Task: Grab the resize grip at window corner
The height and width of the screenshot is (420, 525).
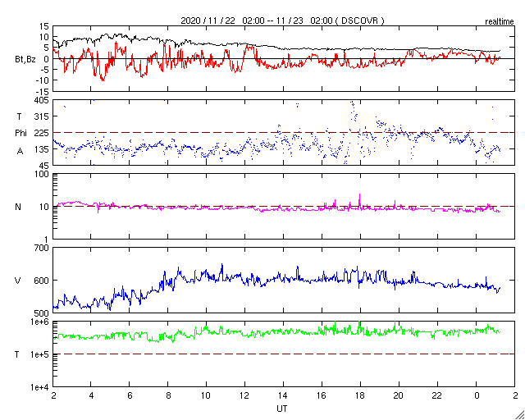Action: 519,414
